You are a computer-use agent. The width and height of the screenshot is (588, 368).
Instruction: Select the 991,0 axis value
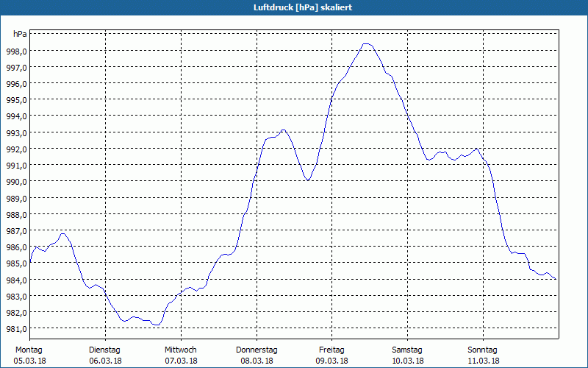(x=16, y=165)
